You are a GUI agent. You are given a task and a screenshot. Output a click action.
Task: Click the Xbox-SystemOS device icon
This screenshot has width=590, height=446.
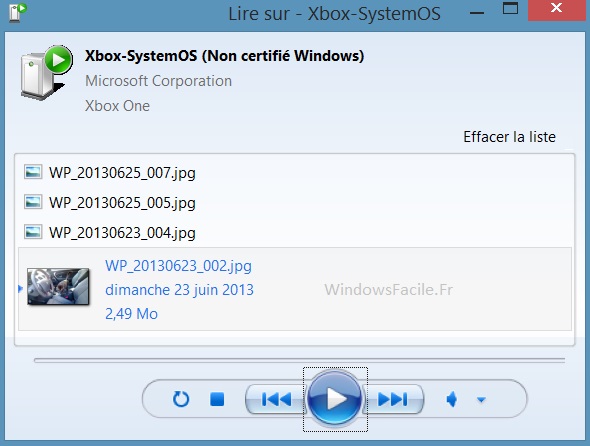[47, 72]
